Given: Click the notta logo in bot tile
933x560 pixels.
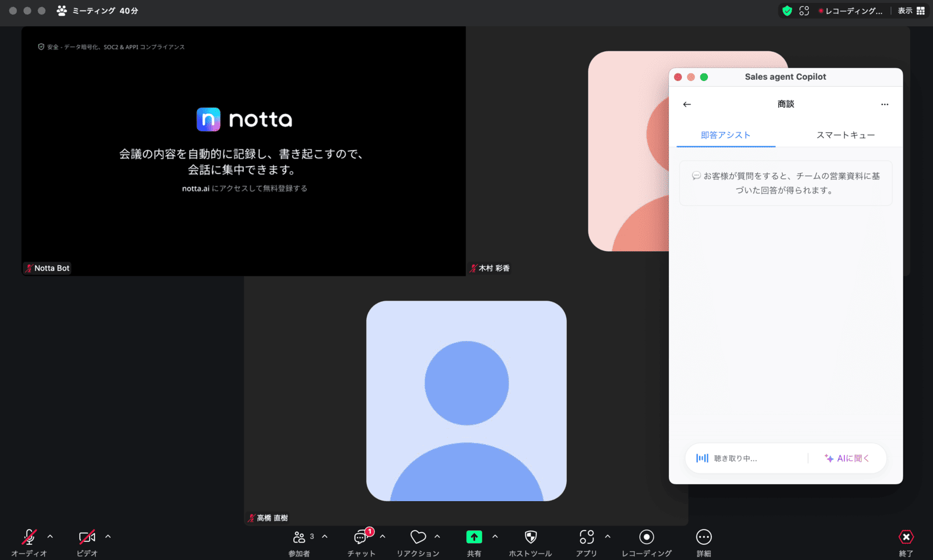Looking at the screenshot, I should pos(244,119).
